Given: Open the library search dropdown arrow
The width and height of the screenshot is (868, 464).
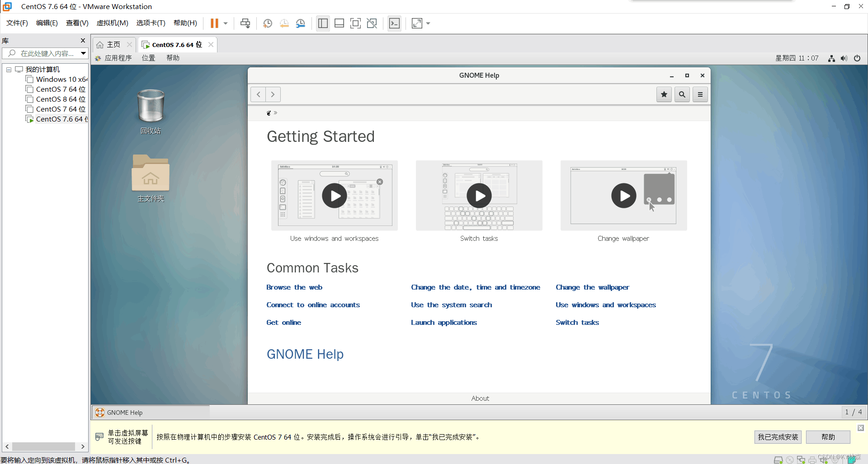Looking at the screenshot, I should pyautogui.click(x=84, y=53).
